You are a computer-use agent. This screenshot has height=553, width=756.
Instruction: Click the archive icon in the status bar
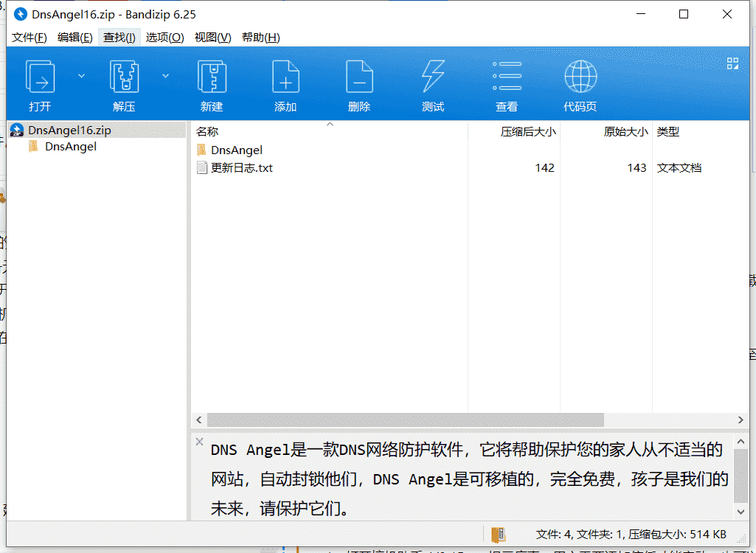coord(499,534)
